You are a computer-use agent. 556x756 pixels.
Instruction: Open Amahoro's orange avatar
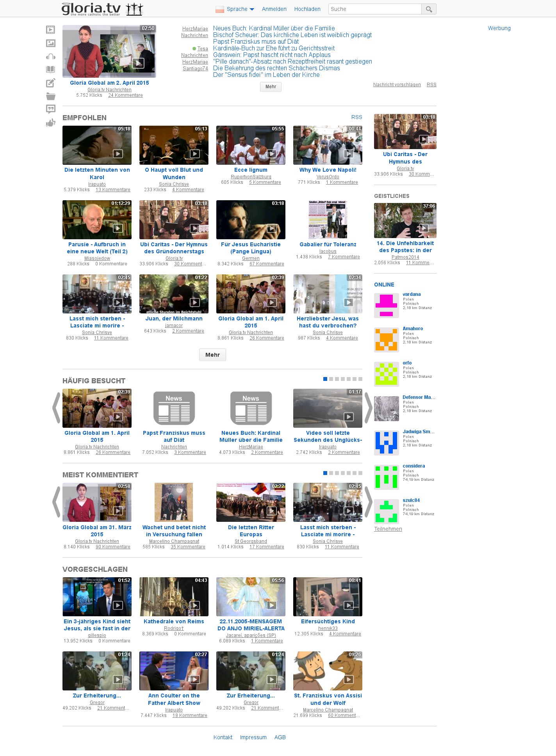tap(387, 340)
